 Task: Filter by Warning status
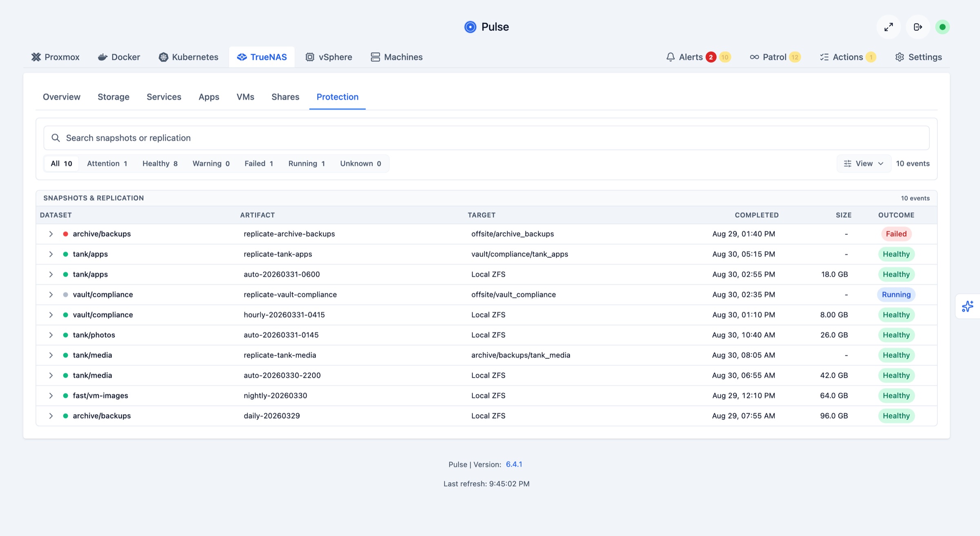211,163
